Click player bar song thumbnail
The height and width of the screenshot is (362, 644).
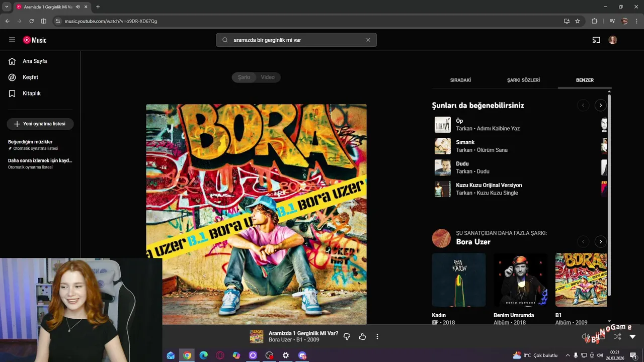click(257, 337)
